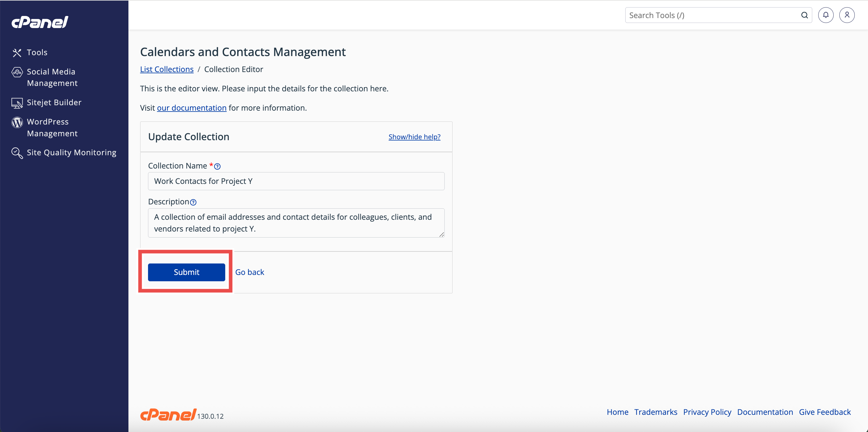This screenshot has width=868, height=432.
Task: Click the Description text area
Action: point(296,223)
